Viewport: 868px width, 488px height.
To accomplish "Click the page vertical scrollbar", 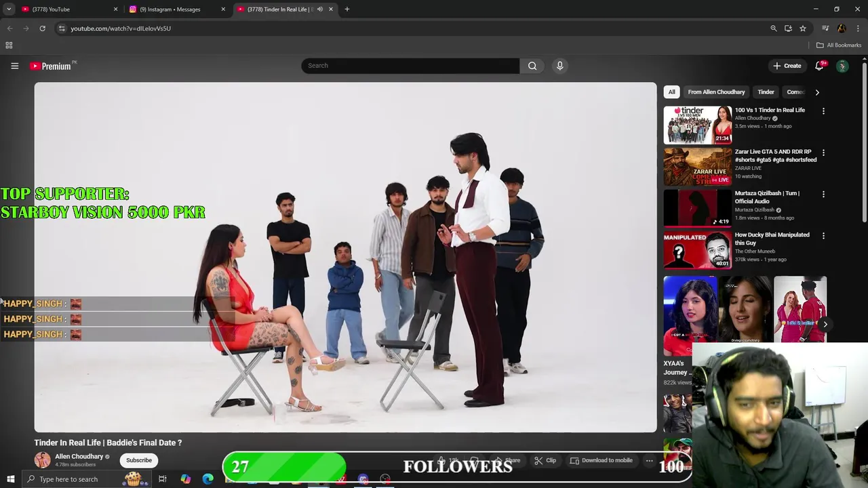I will [x=865, y=142].
